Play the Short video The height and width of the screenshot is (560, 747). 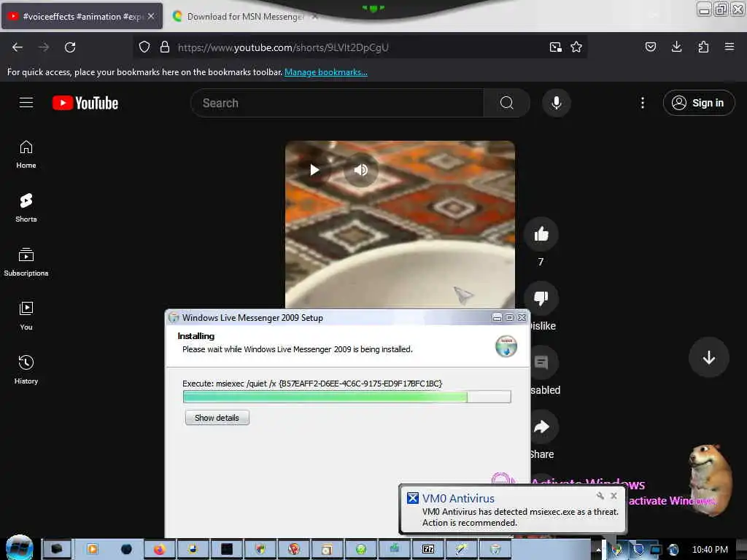[314, 170]
